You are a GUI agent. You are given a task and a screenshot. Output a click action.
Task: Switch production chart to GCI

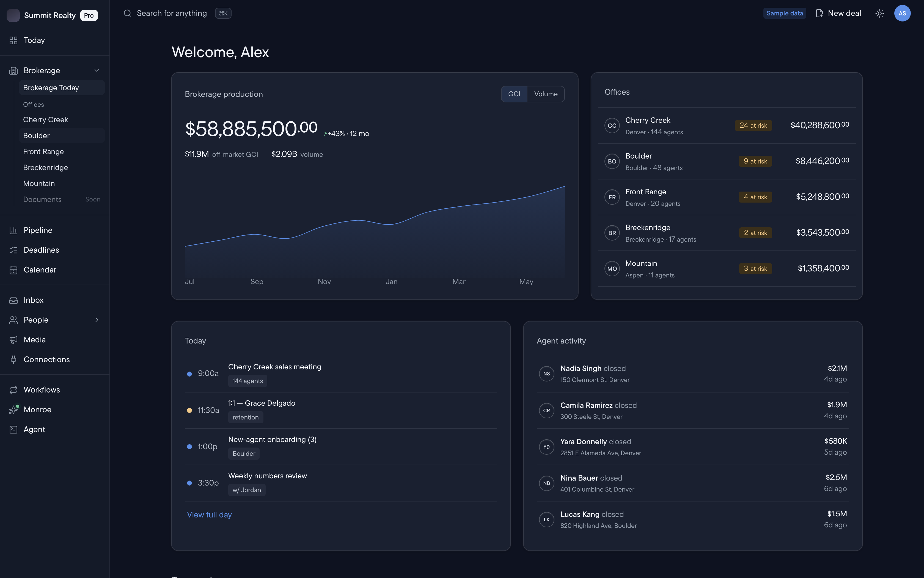(514, 94)
